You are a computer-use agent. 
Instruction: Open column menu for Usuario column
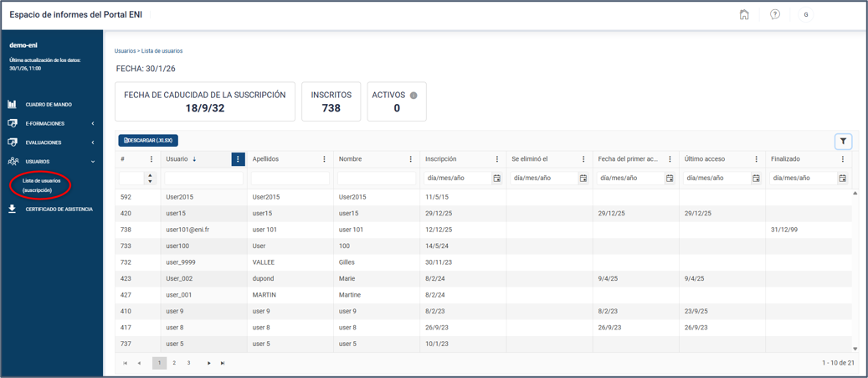tap(238, 159)
